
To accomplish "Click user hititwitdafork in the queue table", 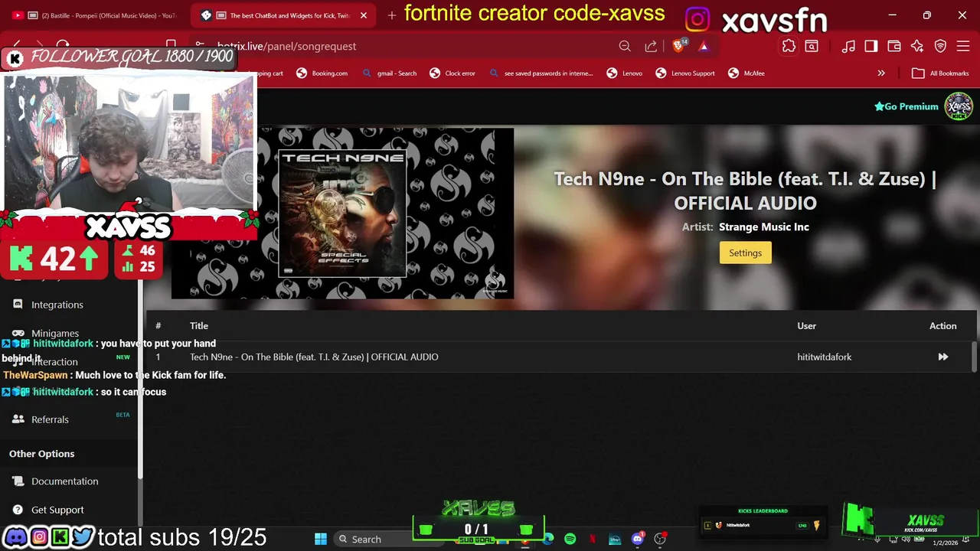I will 824,357.
